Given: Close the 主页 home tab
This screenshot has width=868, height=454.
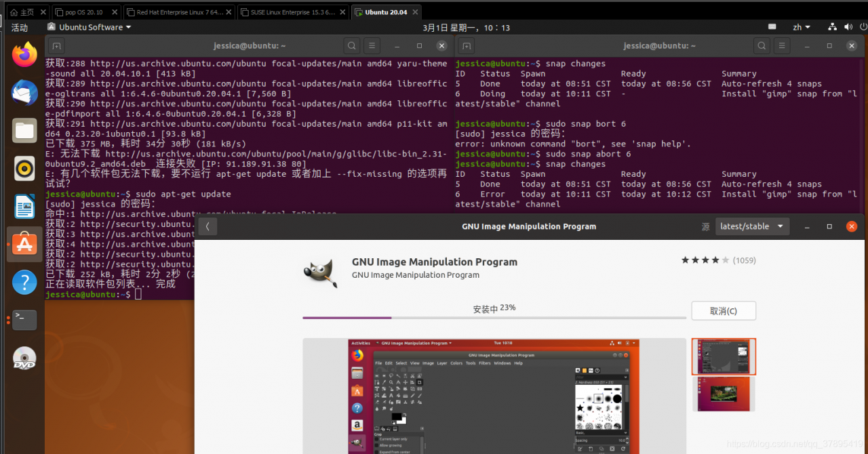Looking at the screenshot, I should click(43, 12).
